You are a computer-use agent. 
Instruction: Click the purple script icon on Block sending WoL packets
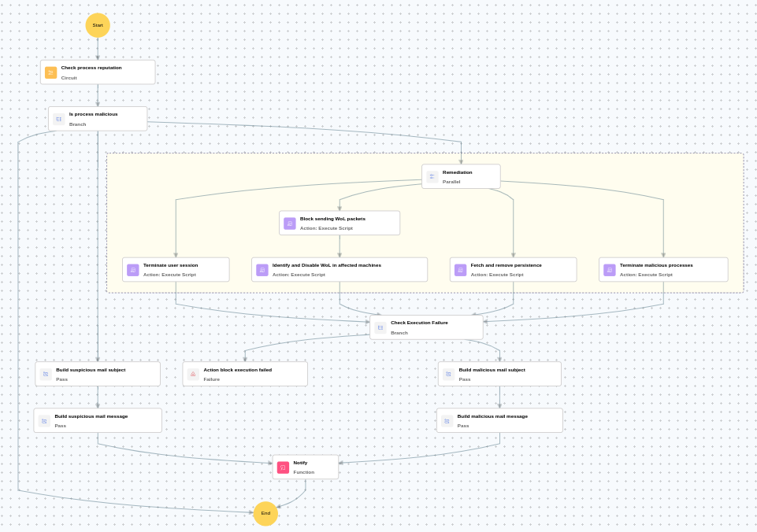(290, 224)
